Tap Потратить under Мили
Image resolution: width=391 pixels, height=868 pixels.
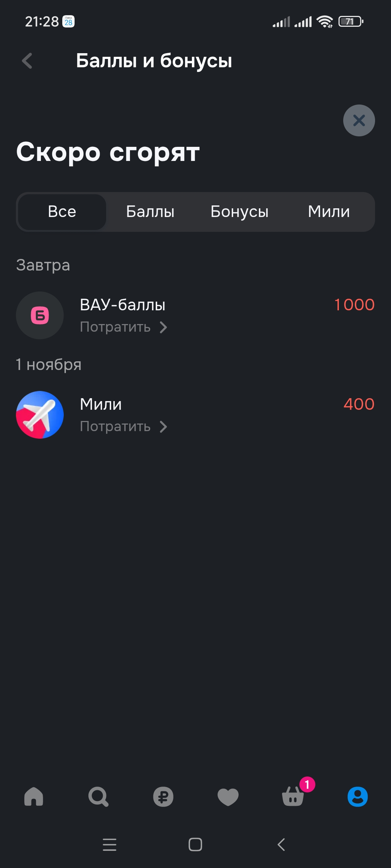[x=115, y=427]
